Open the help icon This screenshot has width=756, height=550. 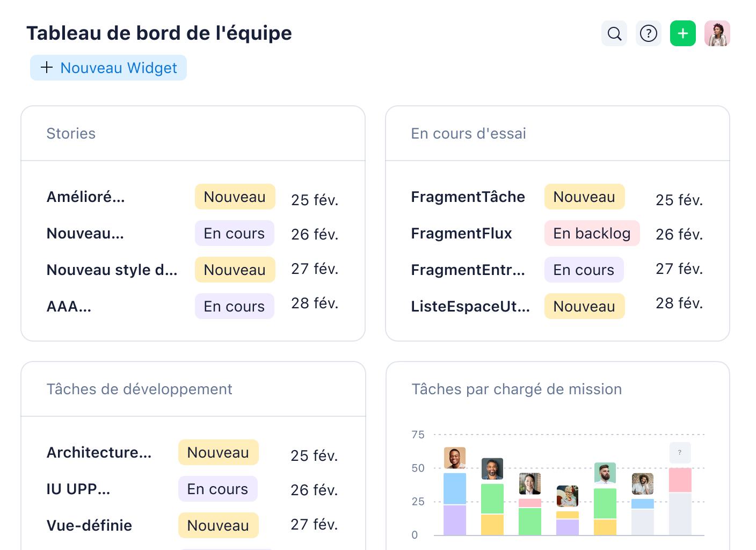click(648, 33)
